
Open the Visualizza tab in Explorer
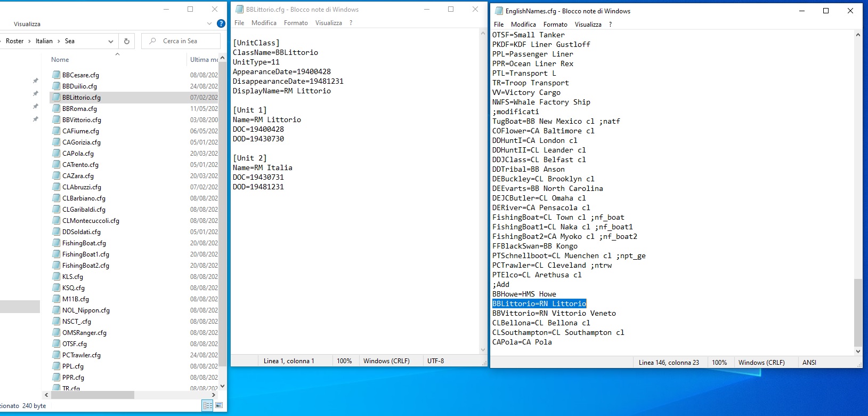point(27,24)
